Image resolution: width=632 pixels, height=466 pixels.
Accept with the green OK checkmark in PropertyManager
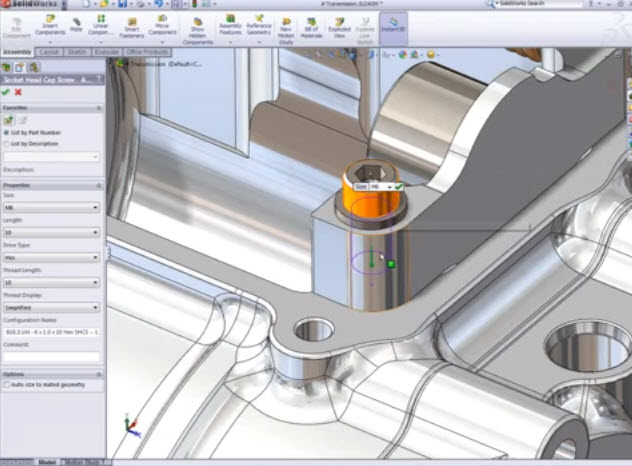6,92
